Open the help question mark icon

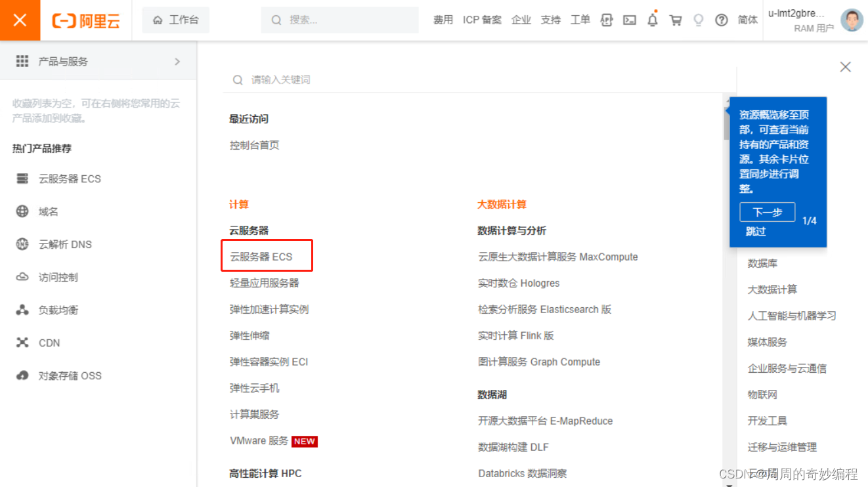tap(722, 20)
